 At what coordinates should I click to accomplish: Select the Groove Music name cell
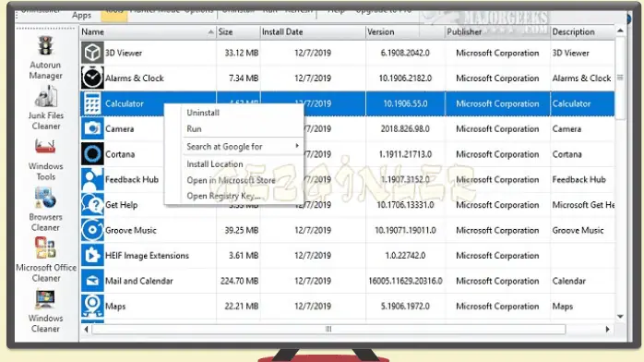click(x=131, y=231)
